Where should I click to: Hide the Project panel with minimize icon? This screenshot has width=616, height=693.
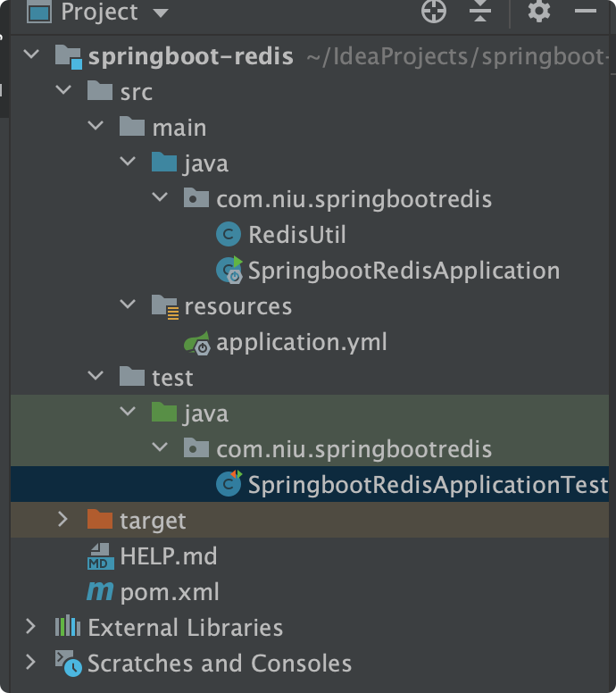tap(586, 13)
